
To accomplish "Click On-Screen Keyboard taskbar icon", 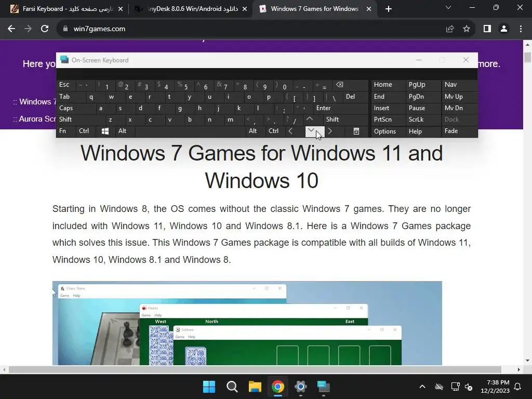I will pos(323,387).
